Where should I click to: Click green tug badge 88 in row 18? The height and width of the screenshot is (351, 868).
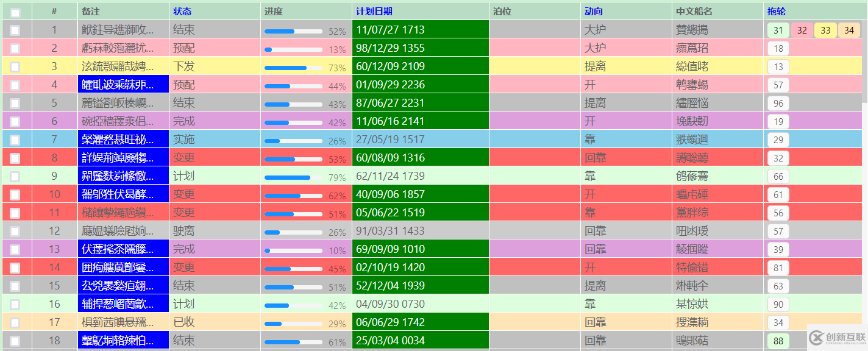(778, 341)
